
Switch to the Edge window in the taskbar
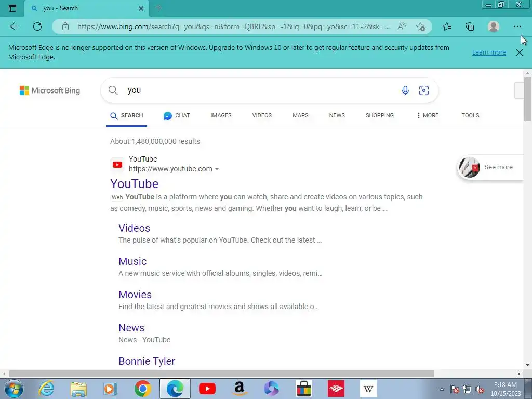coord(175,389)
